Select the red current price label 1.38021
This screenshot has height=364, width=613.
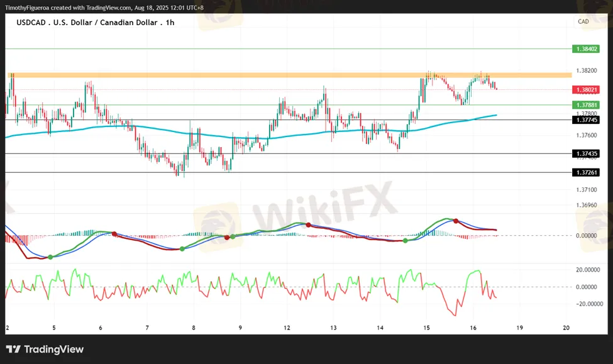click(585, 90)
